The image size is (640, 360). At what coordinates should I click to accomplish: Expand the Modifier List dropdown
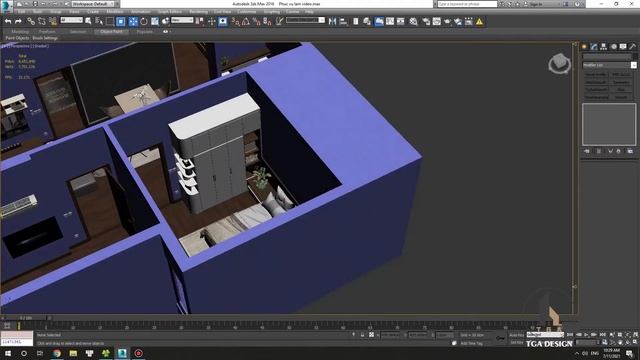(609, 65)
